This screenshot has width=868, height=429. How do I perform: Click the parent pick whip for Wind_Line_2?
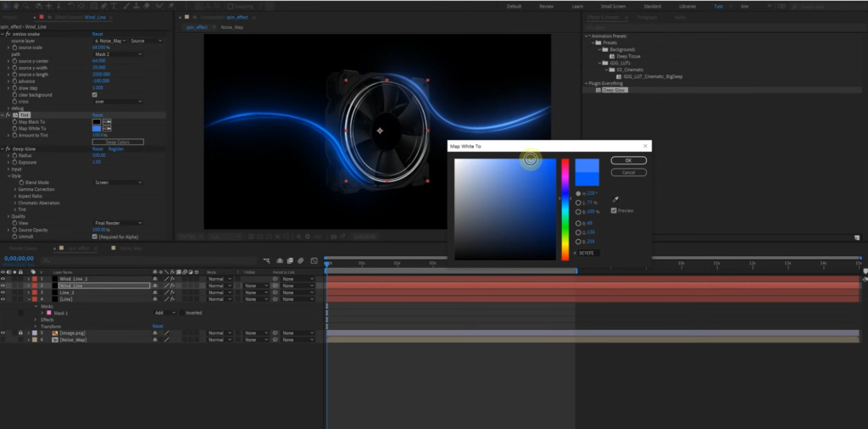[x=275, y=279]
